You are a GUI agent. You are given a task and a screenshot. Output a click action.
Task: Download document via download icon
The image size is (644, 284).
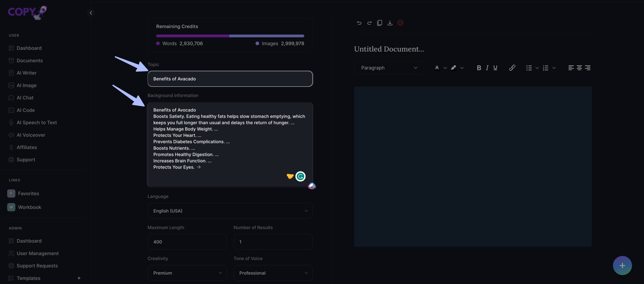click(390, 23)
